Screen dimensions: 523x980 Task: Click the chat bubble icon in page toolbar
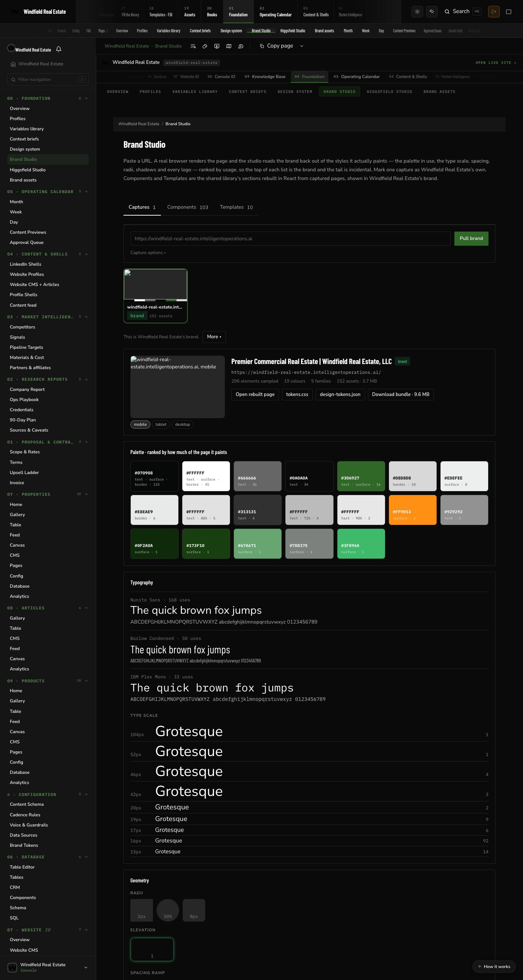(240, 46)
